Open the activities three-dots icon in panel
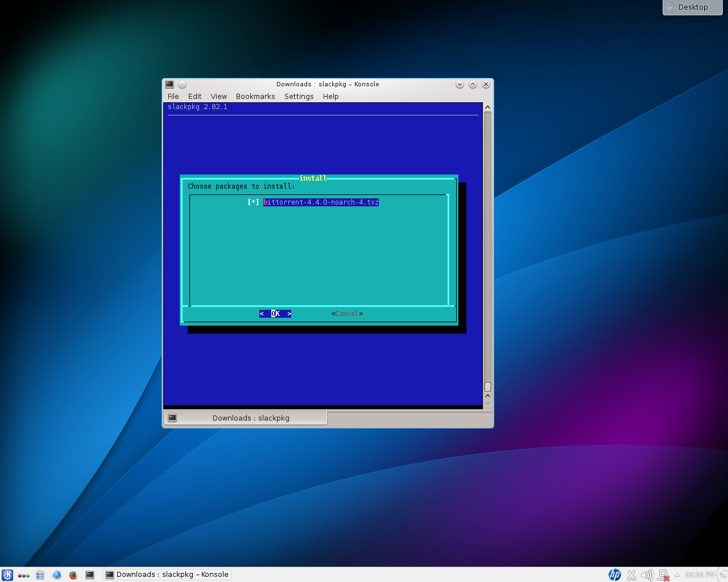Viewport: 728px width, 582px height. tap(24, 575)
